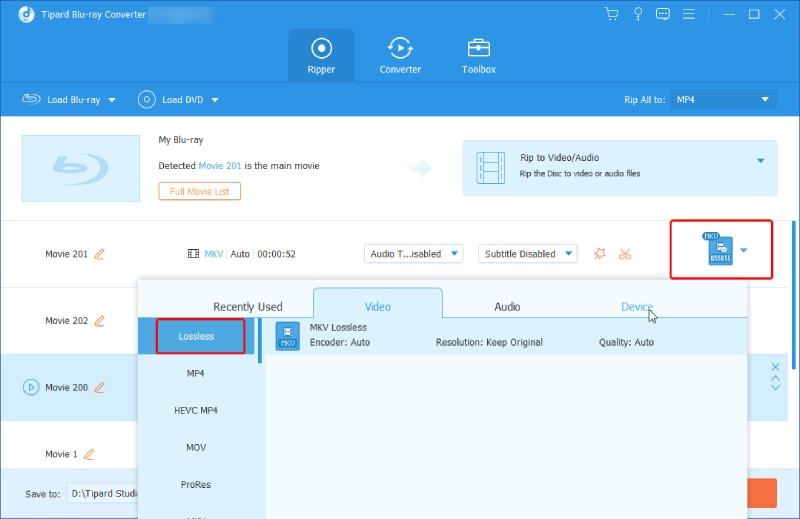800x519 pixels.
Task: Open the shopping cart icon
Action: 611,14
